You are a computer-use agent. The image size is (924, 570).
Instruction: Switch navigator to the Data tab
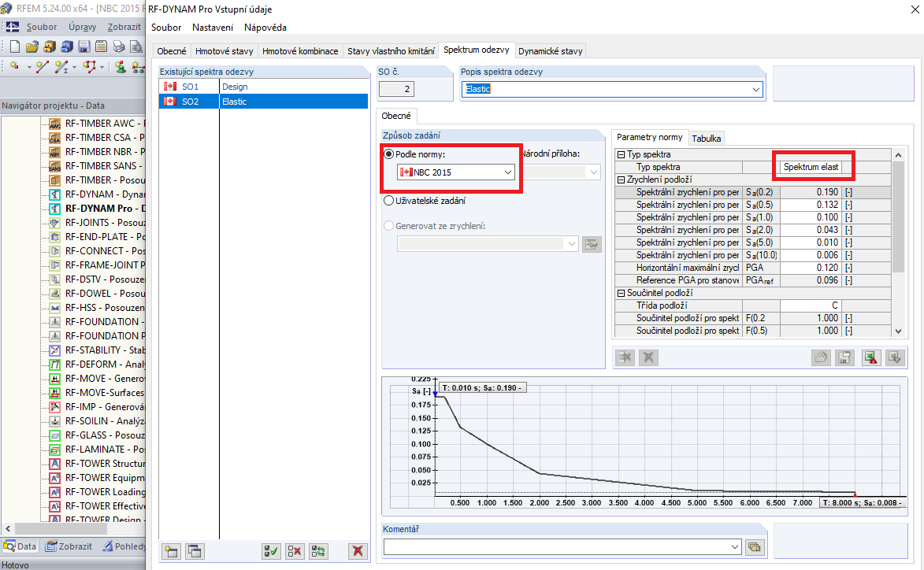pos(20,546)
